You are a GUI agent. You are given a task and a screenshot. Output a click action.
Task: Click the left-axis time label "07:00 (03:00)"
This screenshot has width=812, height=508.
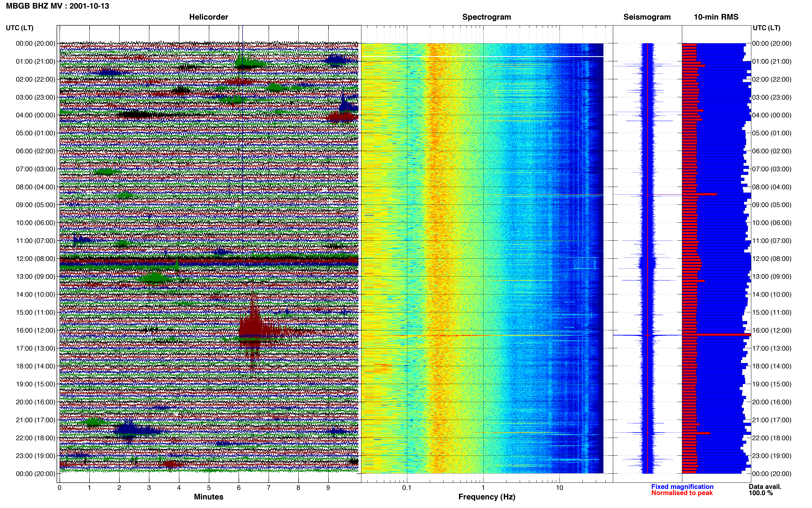tap(36, 169)
